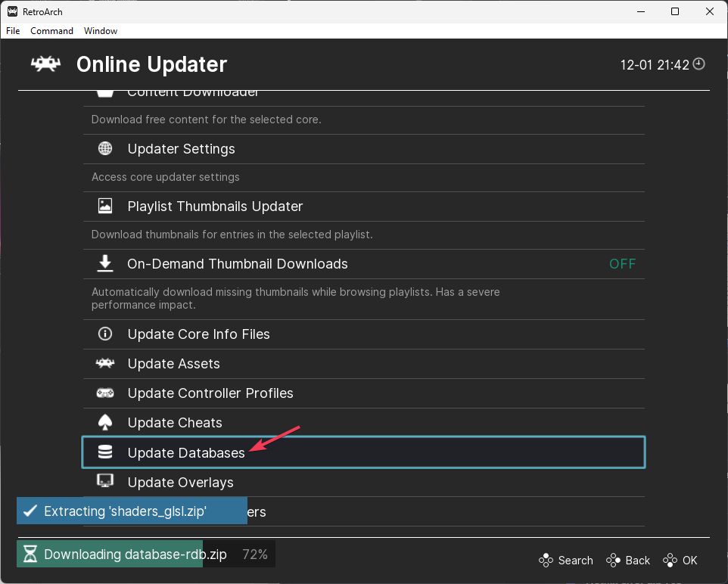728x584 pixels.
Task: Click 'Download free content for the selected core.' text
Action: coord(206,120)
